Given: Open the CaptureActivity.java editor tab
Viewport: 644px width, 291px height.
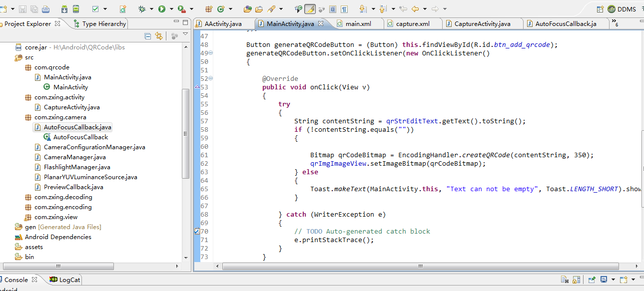Looking at the screenshot, I should [478, 23].
